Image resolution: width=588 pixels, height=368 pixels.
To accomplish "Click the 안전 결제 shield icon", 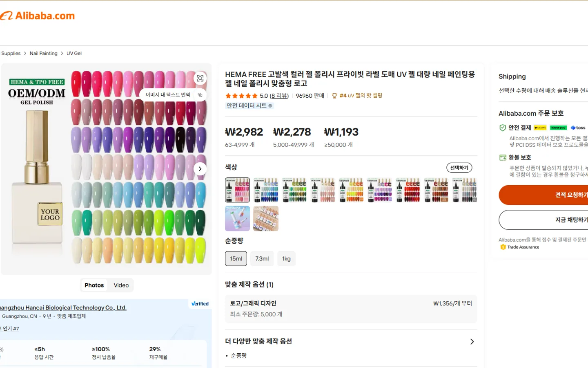I will 503,128.
